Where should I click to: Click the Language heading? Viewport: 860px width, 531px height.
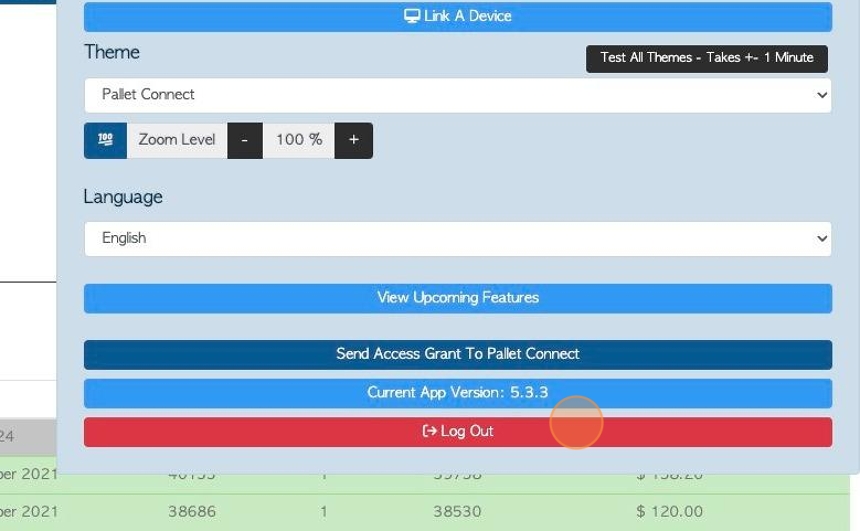(123, 197)
